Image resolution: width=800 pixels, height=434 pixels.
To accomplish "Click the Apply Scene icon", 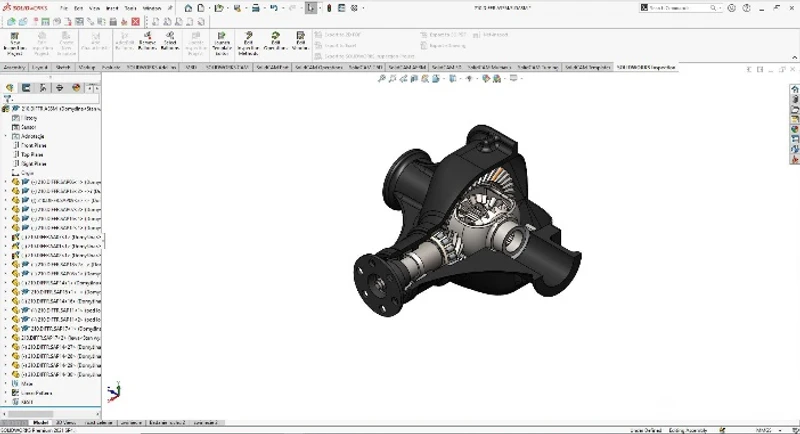I will [496, 79].
